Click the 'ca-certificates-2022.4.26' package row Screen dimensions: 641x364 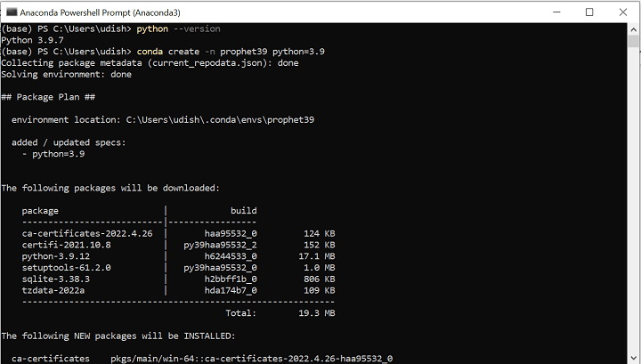click(x=178, y=234)
